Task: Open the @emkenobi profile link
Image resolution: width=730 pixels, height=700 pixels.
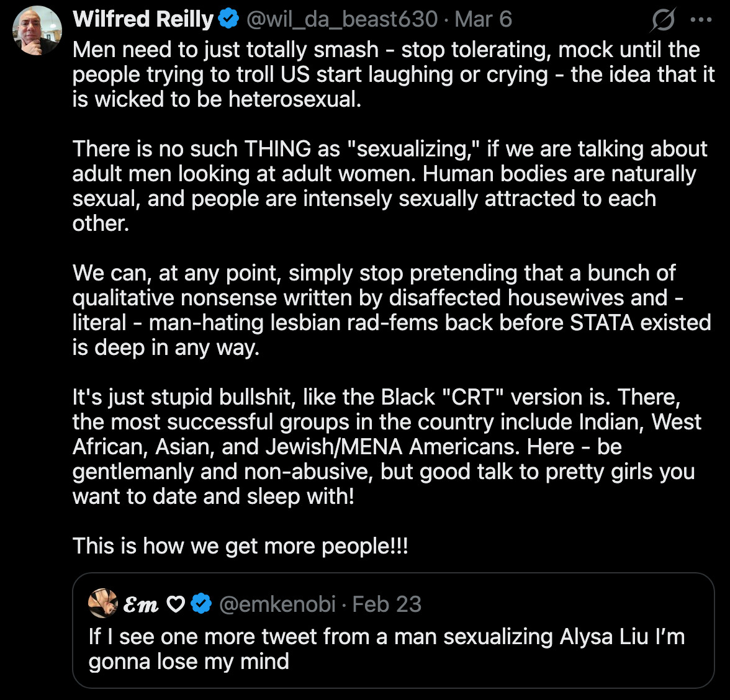Action: pos(277,603)
